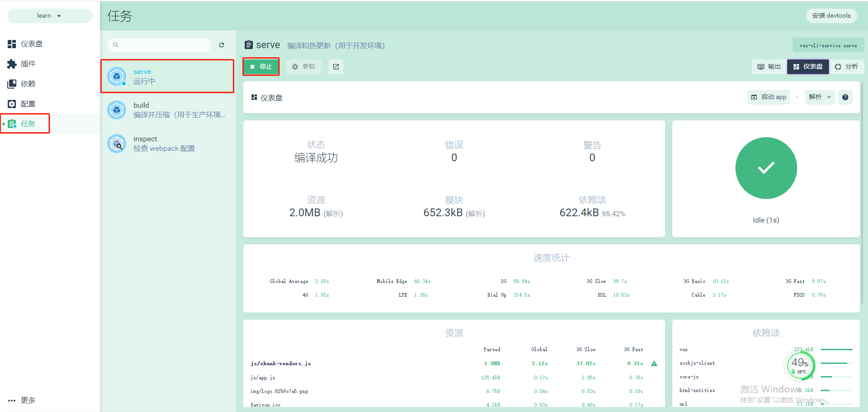
Task: Click the core-js dependency size bar
Action: click(x=837, y=377)
